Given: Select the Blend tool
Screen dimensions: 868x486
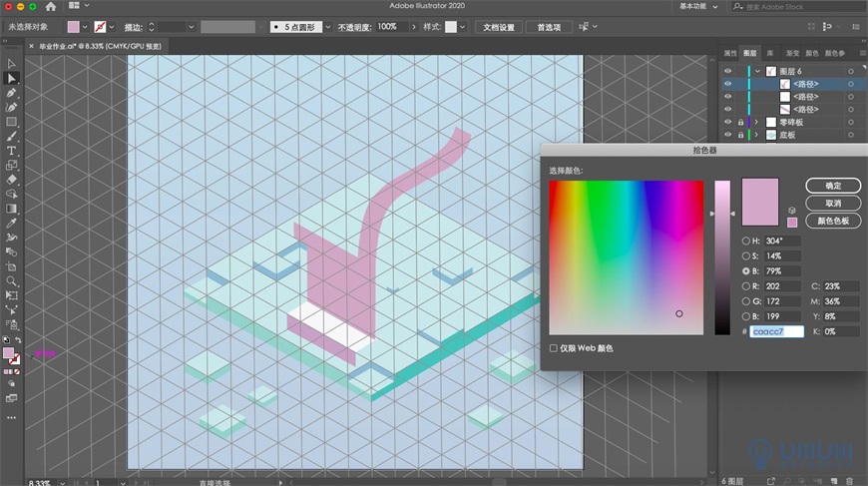Looking at the screenshot, I should (11, 251).
